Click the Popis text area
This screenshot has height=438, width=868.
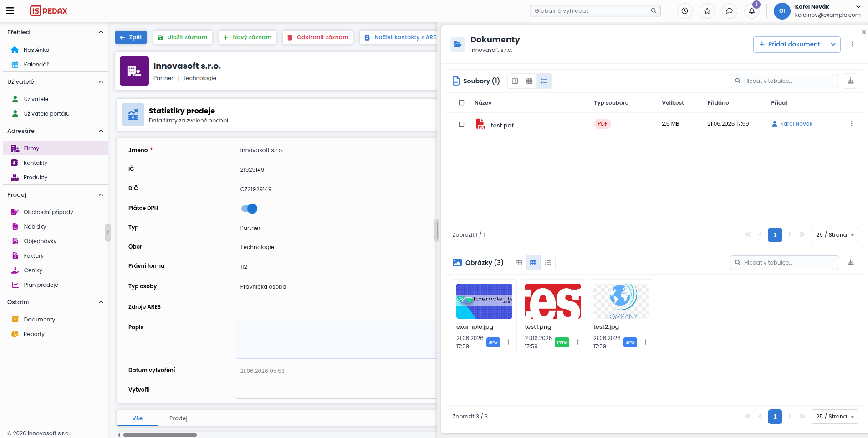click(x=337, y=340)
